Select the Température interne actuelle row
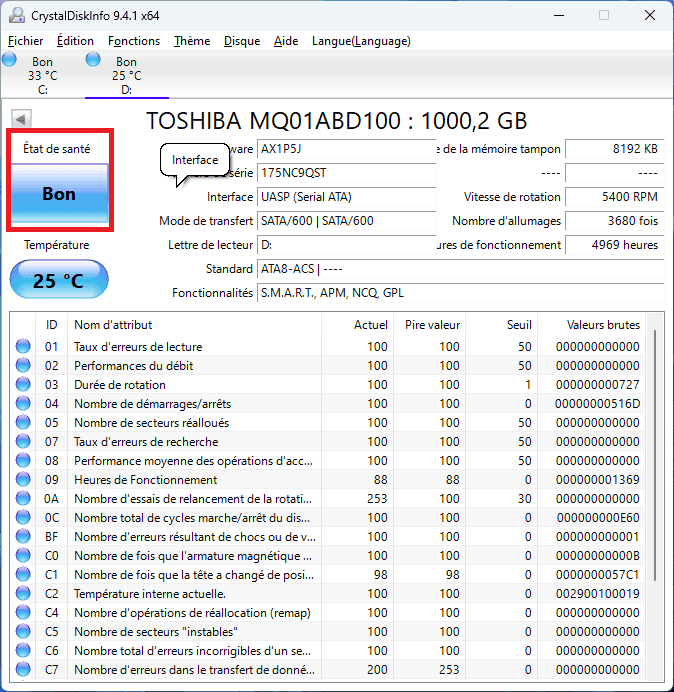Viewport: 674px width, 692px height. 328,593
